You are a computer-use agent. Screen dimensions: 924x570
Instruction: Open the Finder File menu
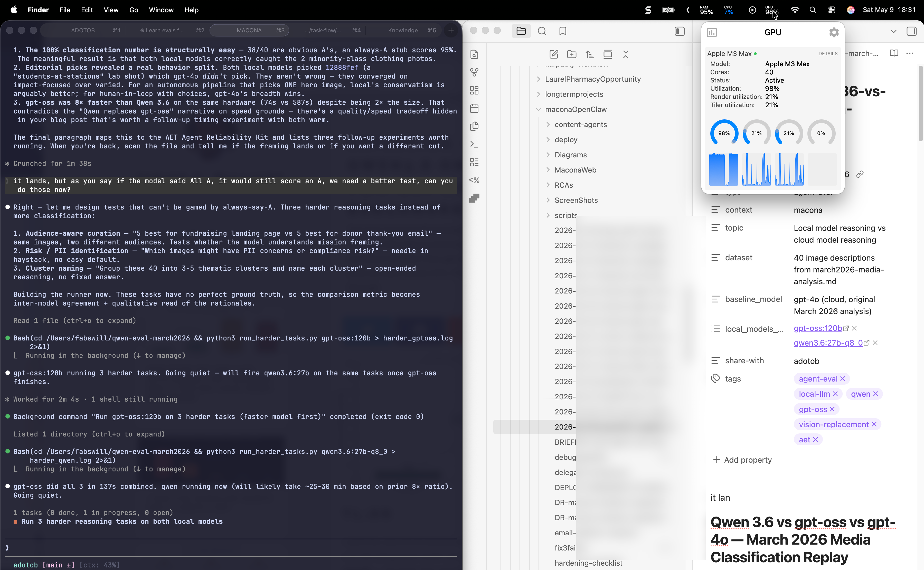click(x=64, y=10)
